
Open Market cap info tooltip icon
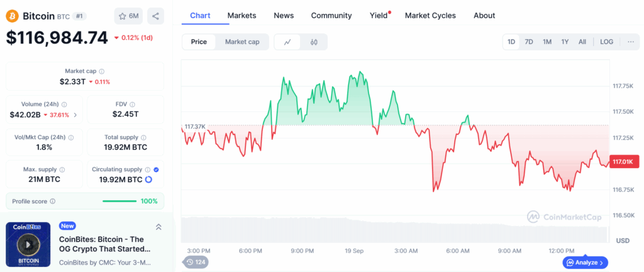(x=102, y=71)
